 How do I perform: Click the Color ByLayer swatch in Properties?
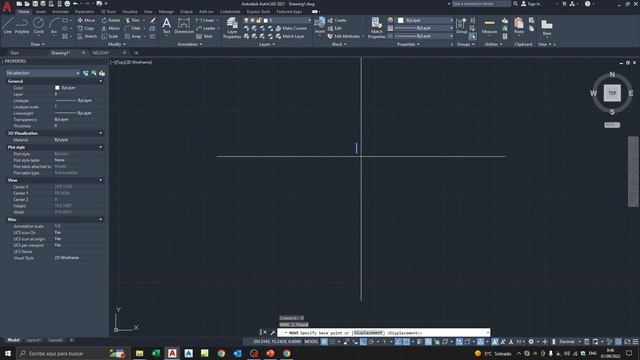(x=57, y=88)
